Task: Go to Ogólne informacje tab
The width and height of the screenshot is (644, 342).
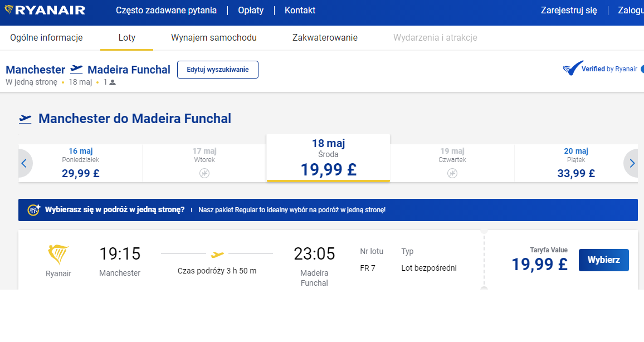Action: click(x=46, y=38)
